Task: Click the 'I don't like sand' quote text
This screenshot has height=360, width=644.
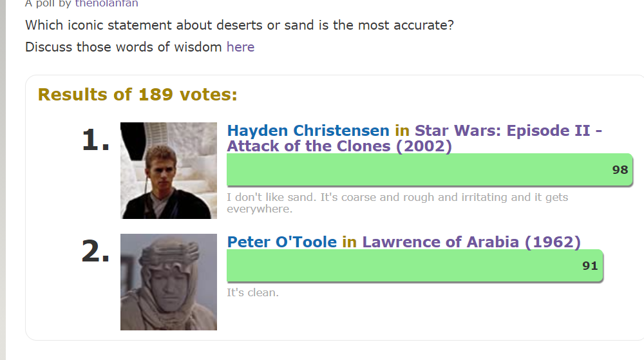Action: (397, 198)
